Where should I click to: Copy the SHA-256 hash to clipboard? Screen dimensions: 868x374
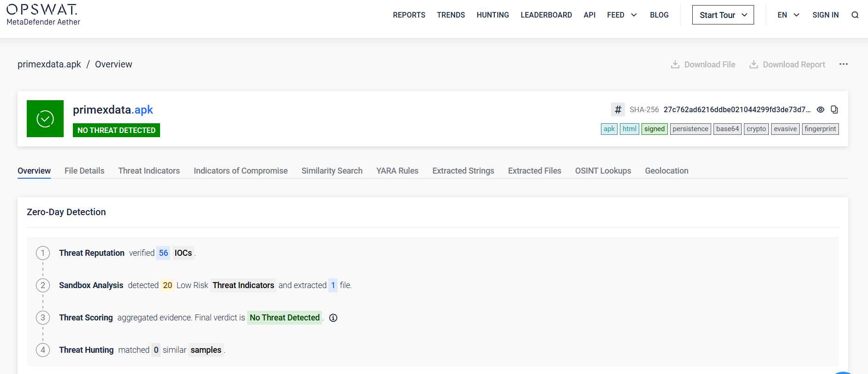[x=834, y=109]
